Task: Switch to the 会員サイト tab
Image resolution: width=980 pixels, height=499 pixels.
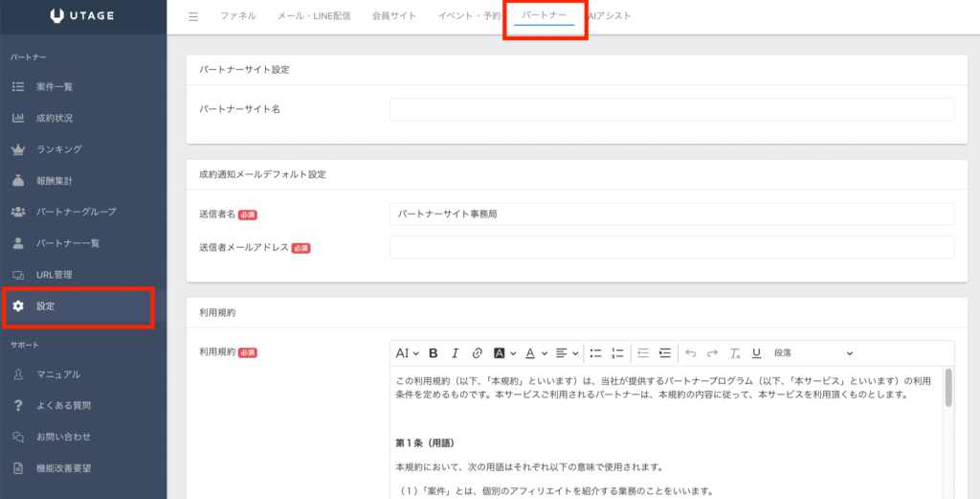Action: 394,15
